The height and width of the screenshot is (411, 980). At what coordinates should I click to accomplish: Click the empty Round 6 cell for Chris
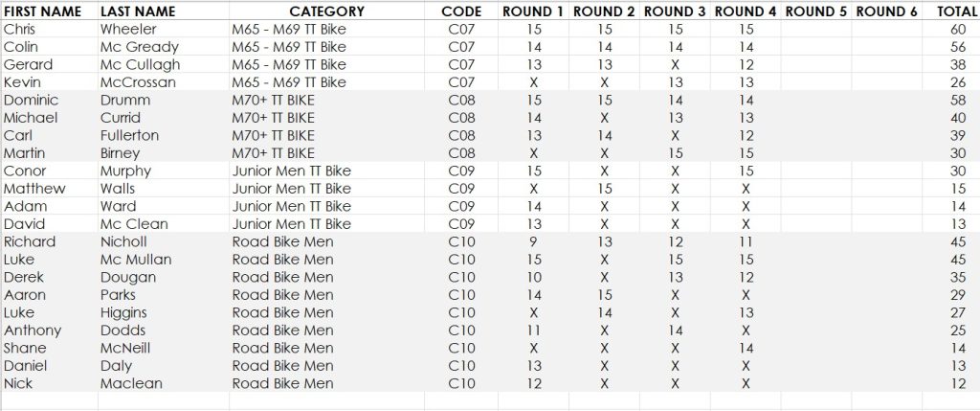pos(886,30)
